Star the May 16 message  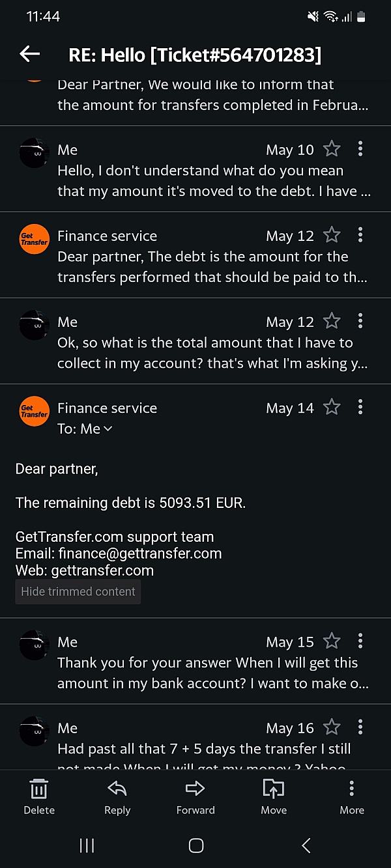pos(332,727)
